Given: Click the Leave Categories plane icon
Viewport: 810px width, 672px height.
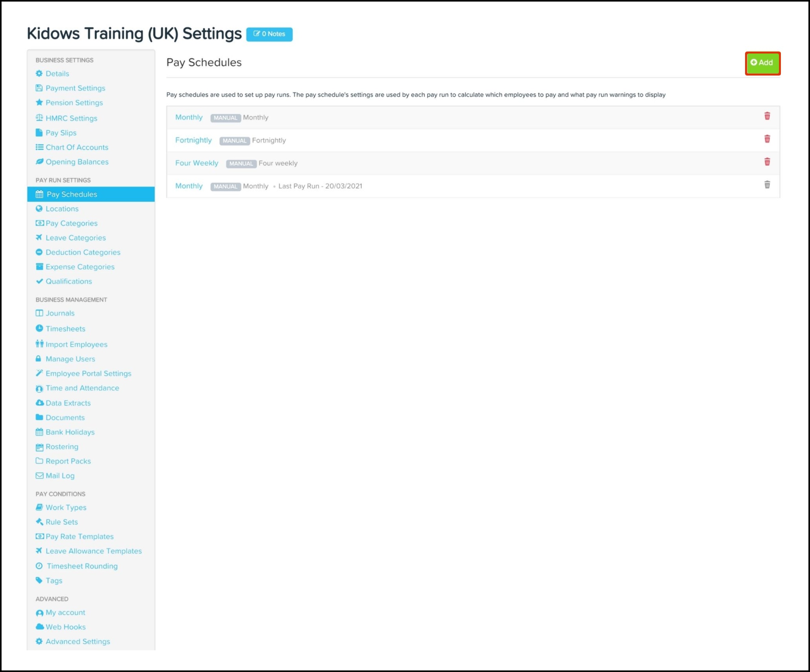Looking at the screenshot, I should (39, 238).
